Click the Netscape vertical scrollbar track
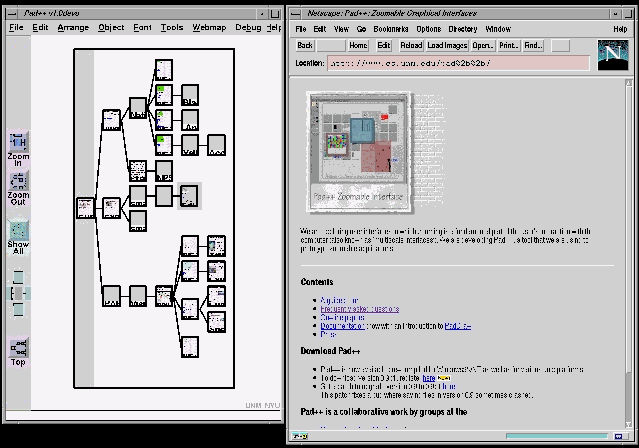 pos(628,253)
